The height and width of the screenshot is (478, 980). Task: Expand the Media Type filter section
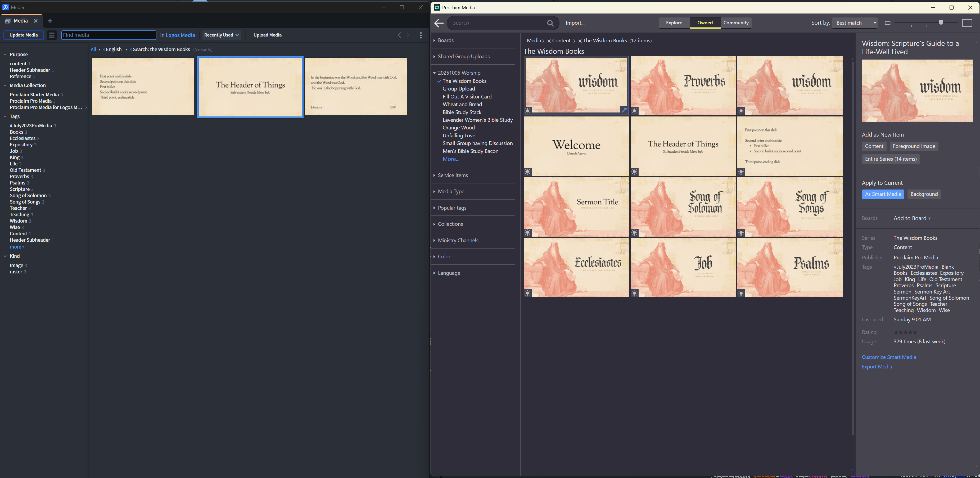click(451, 191)
